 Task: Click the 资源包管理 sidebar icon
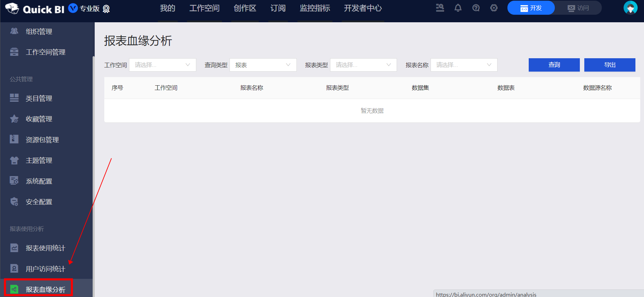point(14,139)
